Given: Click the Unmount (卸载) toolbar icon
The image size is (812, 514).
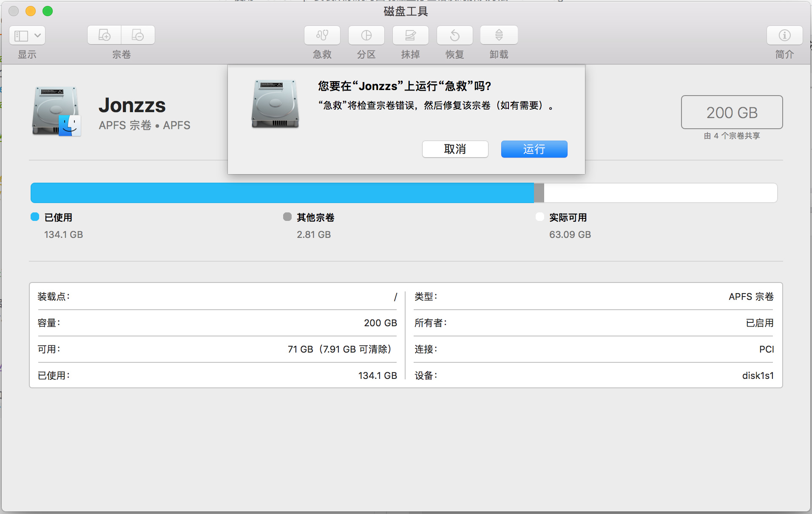Looking at the screenshot, I should click(499, 35).
